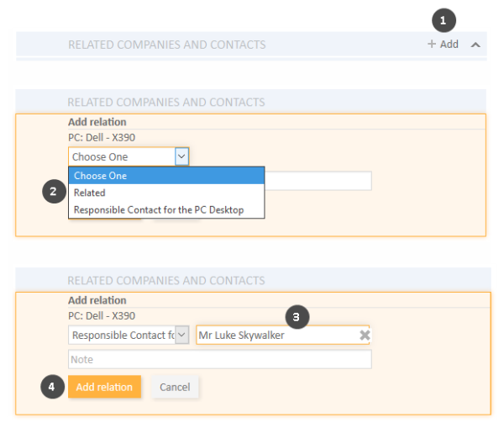Open the Choose One relation dropdown arrow
Viewport: 504px width, 428px height.
pos(181,156)
